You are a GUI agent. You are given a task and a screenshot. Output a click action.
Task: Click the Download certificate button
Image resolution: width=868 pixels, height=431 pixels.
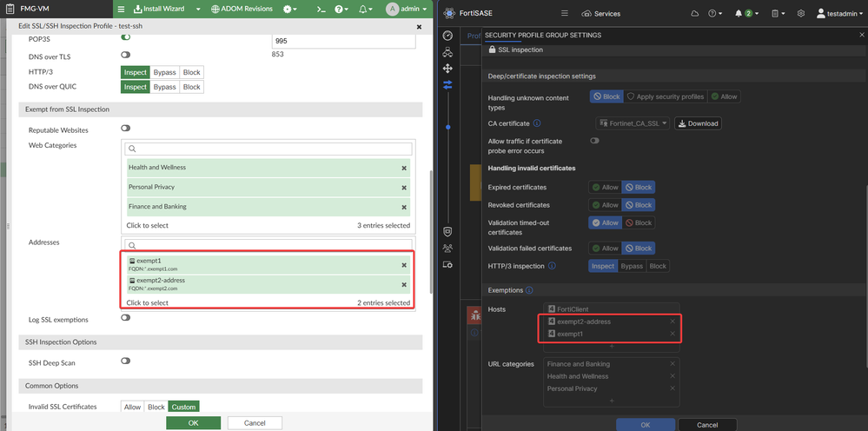tap(698, 123)
